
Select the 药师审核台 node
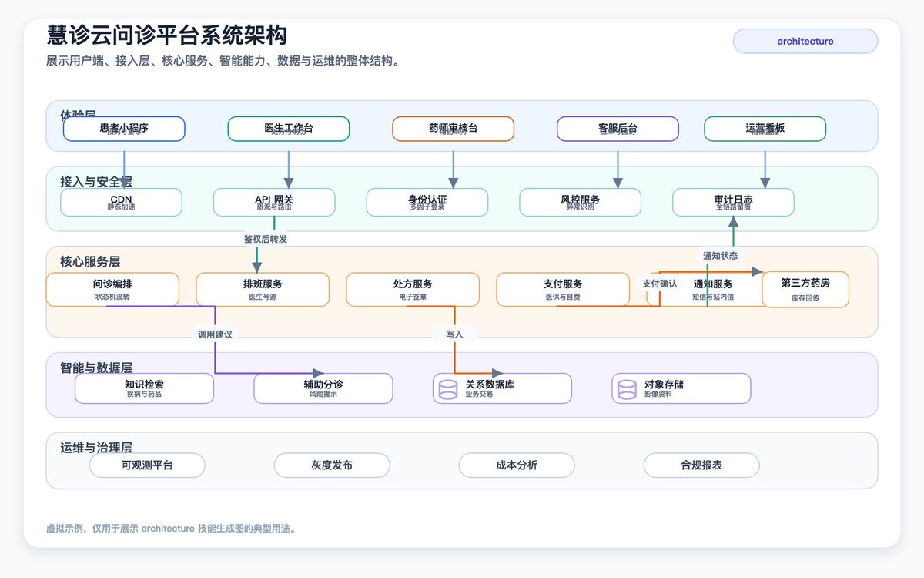coord(454,129)
